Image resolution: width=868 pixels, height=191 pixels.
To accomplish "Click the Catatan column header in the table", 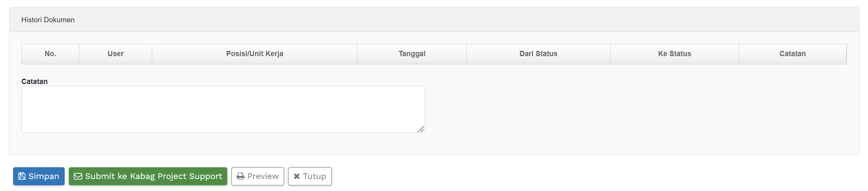I will tap(792, 54).
